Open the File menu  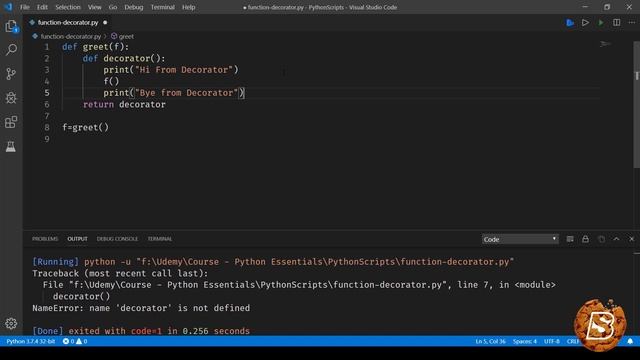coord(25,7)
